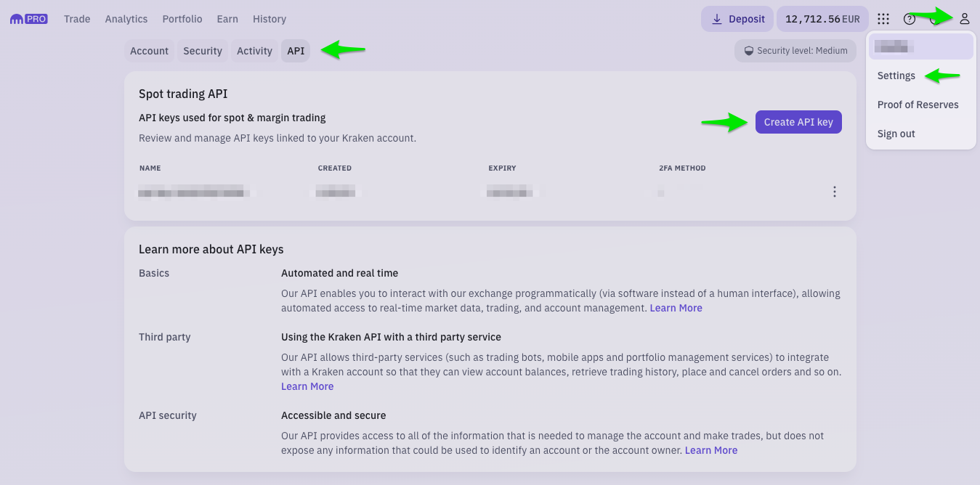The height and width of the screenshot is (485, 980).
Task: Click the EXPIRY column header
Action: tap(502, 168)
